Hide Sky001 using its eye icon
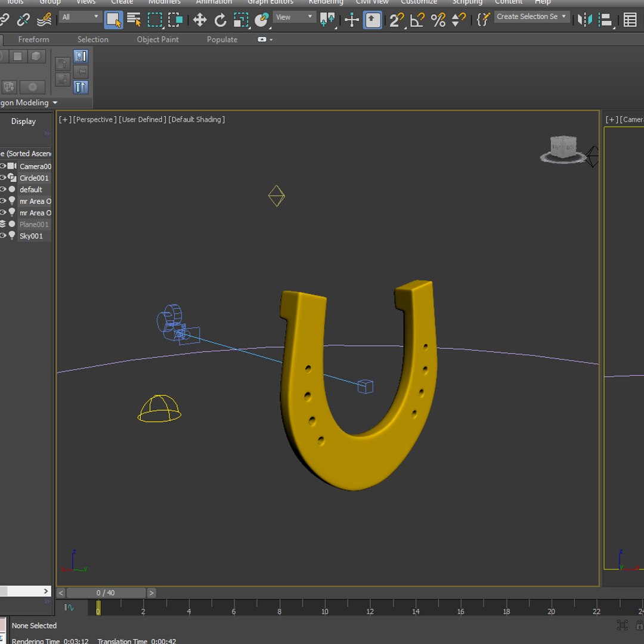The width and height of the screenshot is (644, 644). point(2,236)
